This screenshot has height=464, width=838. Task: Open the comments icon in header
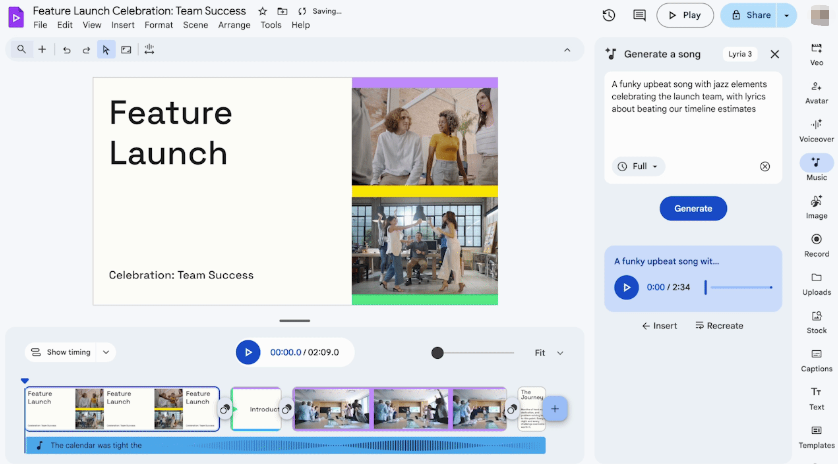click(x=639, y=15)
